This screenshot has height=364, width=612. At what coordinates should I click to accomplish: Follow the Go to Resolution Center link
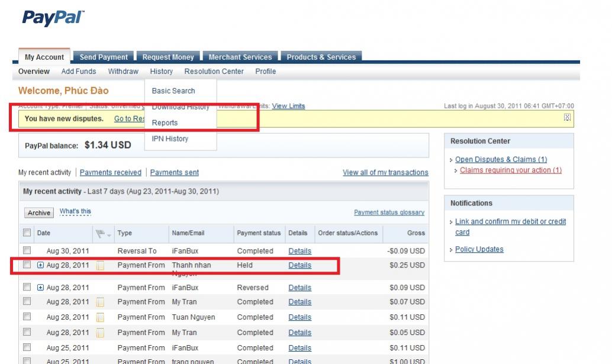[129, 118]
